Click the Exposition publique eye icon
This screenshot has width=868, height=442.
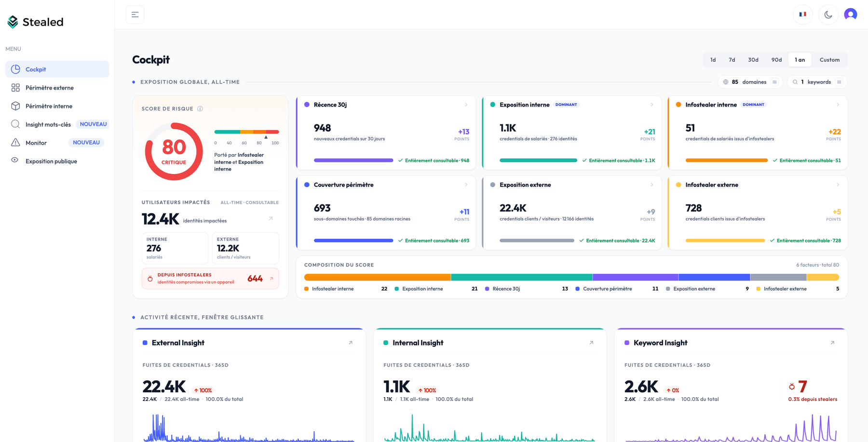[x=15, y=160]
